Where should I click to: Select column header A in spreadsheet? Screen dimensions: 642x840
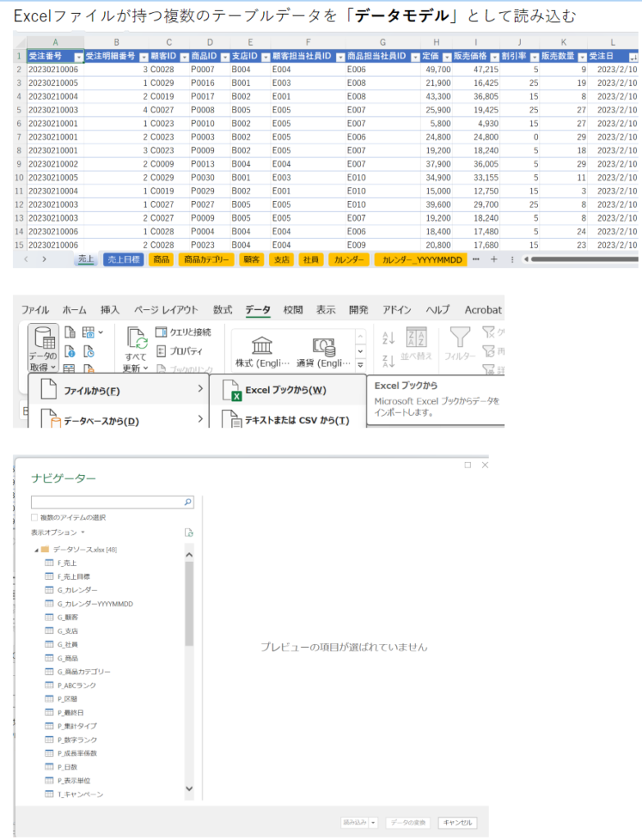[x=55, y=43]
